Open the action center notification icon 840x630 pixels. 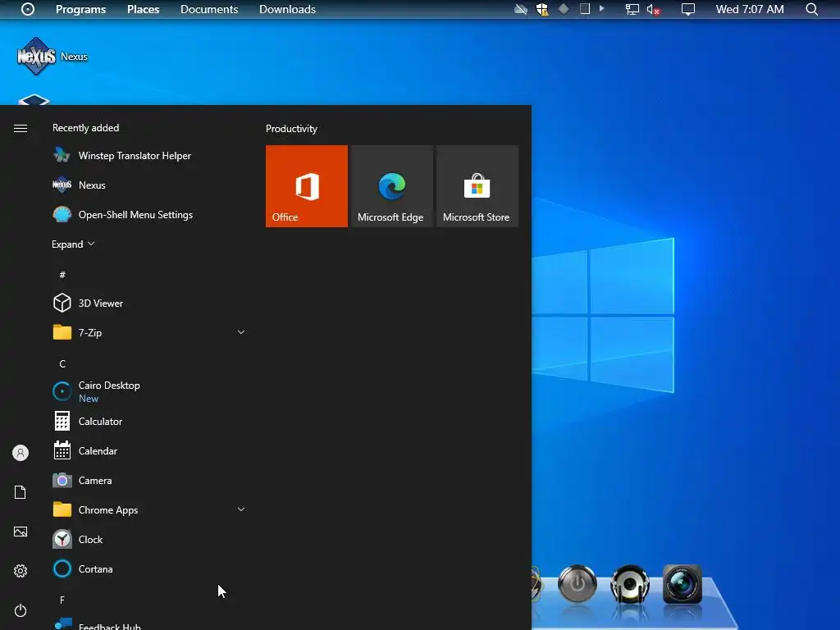(x=688, y=9)
